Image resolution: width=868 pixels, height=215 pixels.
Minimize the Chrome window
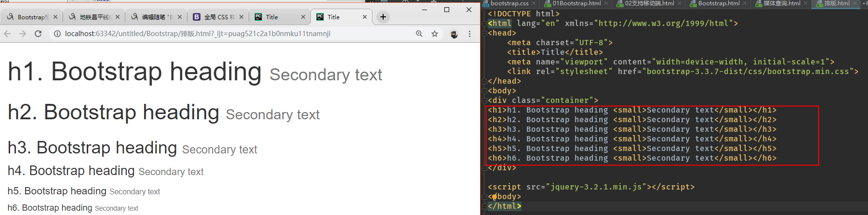coord(425,10)
